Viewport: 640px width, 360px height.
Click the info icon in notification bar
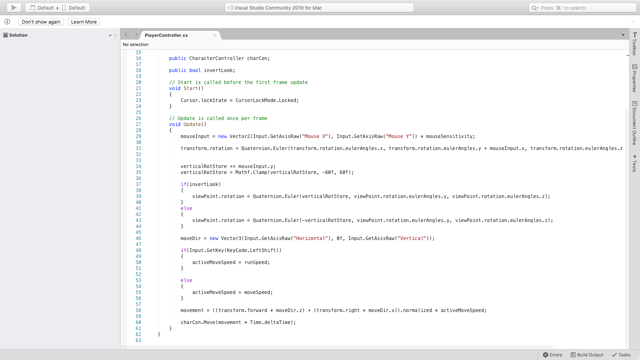[7, 22]
